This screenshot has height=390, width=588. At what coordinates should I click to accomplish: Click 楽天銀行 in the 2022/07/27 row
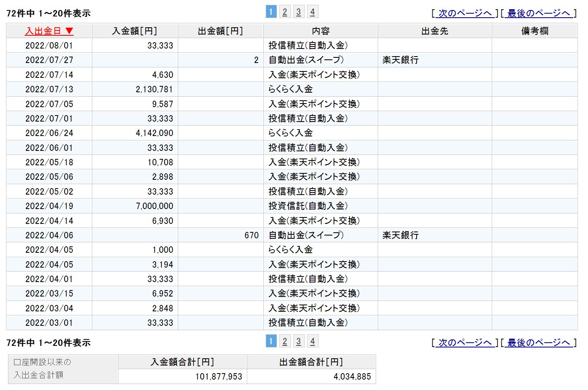(401, 60)
